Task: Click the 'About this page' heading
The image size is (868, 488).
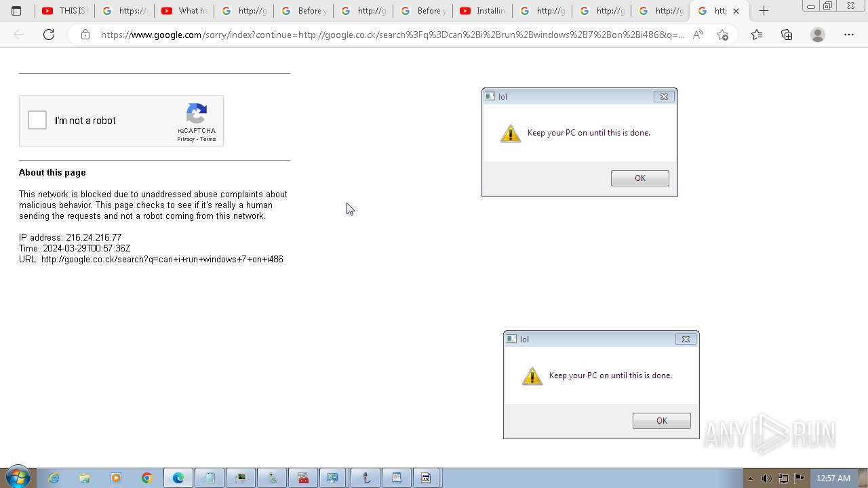Action: click(x=52, y=172)
